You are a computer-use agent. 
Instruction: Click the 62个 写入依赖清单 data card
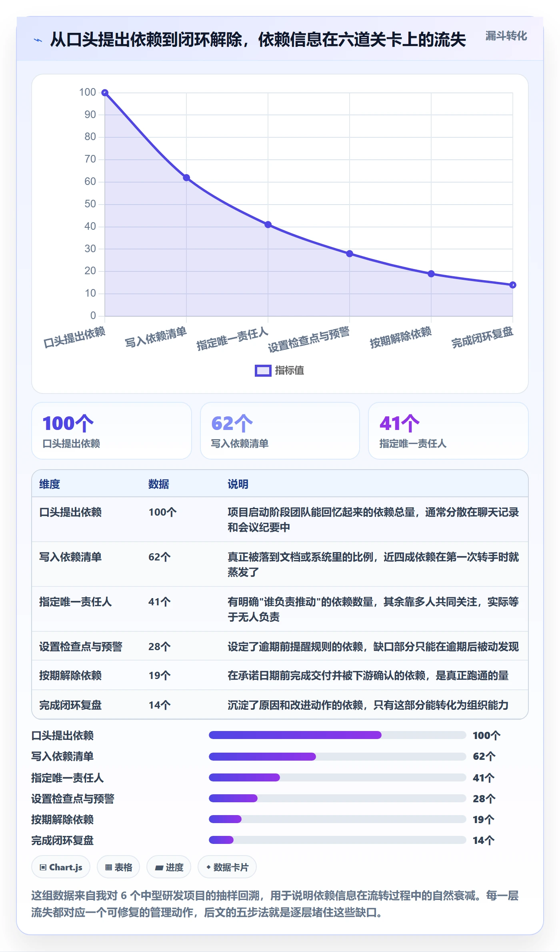(280, 431)
